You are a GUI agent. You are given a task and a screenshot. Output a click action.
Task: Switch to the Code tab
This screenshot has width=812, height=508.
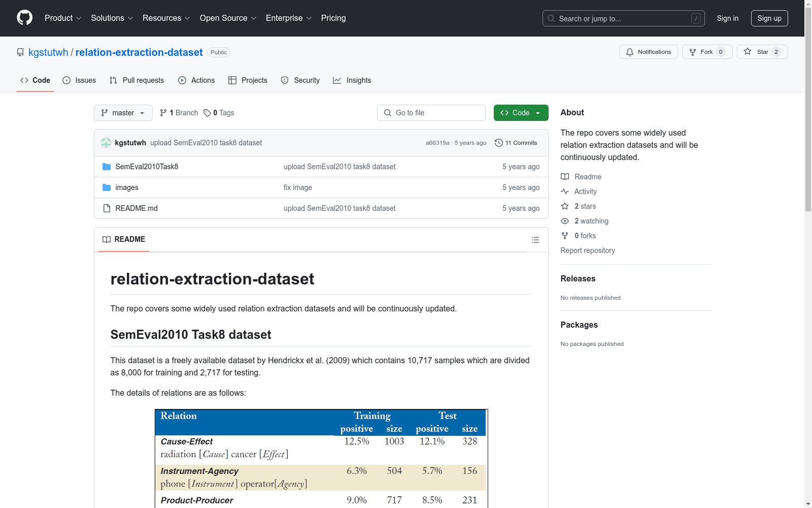(36, 80)
